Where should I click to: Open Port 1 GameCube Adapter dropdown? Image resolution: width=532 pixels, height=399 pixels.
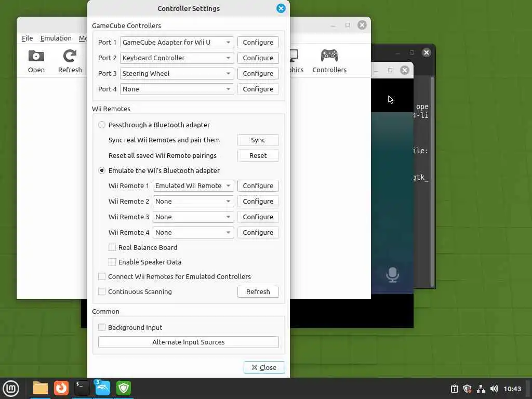pyautogui.click(x=177, y=43)
